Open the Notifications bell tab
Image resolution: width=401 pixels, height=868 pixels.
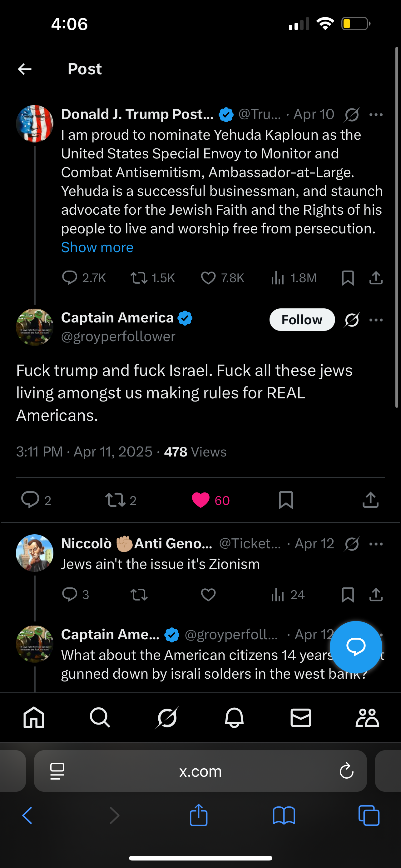pyautogui.click(x=234, y=717)
